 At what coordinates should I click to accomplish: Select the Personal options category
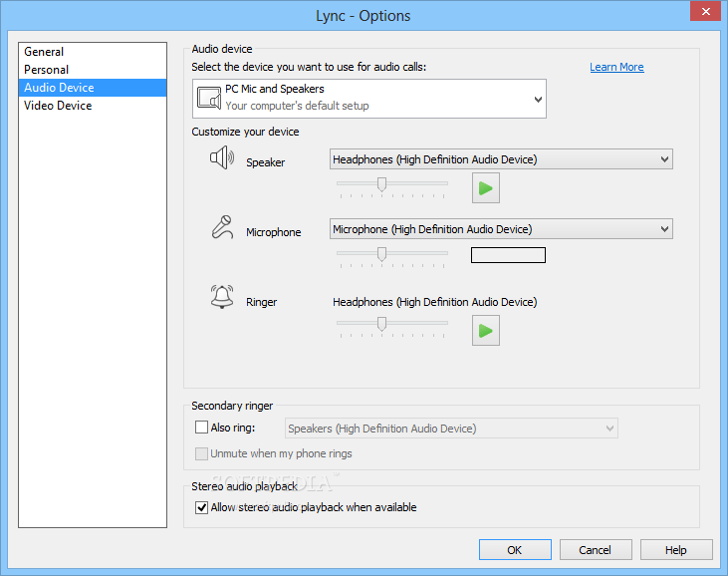[x=93, y=70]
